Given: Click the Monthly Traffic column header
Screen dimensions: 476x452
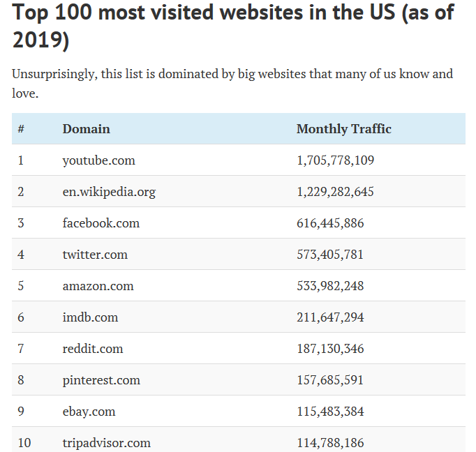Looking at the screenshot, I should tap(343, 129).
